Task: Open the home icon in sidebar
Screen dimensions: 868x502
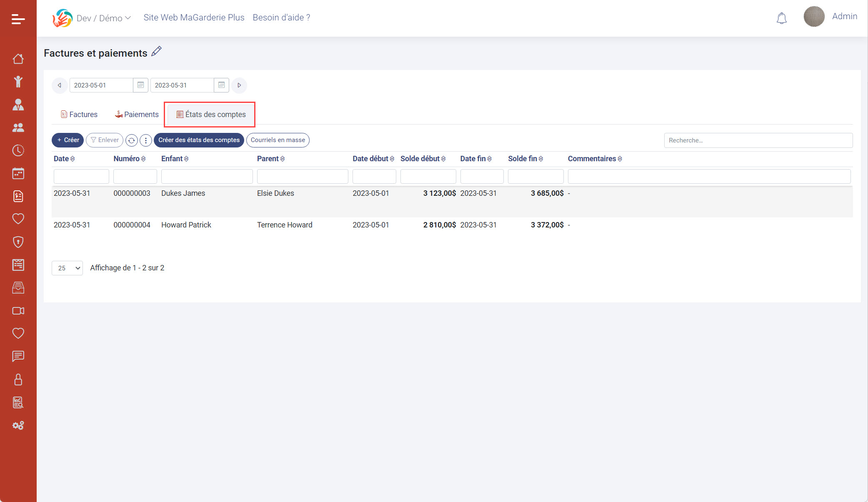Action: pyautogui.click(x=18, y=59)
